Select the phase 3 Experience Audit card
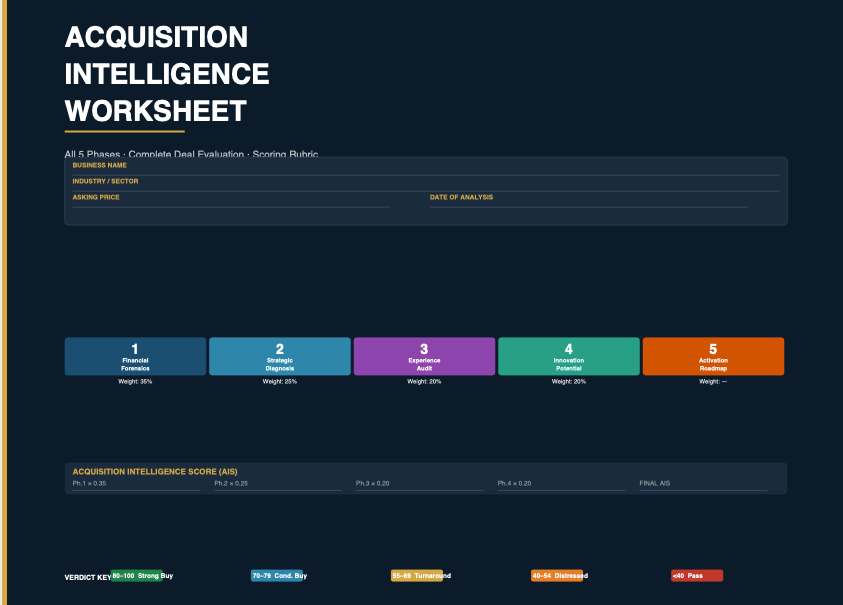 coord(424,356)
